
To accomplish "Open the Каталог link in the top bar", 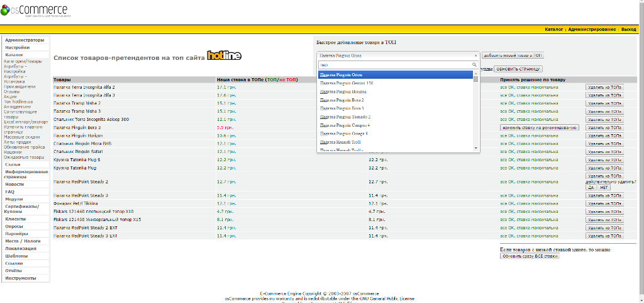I will pos(553,30).
